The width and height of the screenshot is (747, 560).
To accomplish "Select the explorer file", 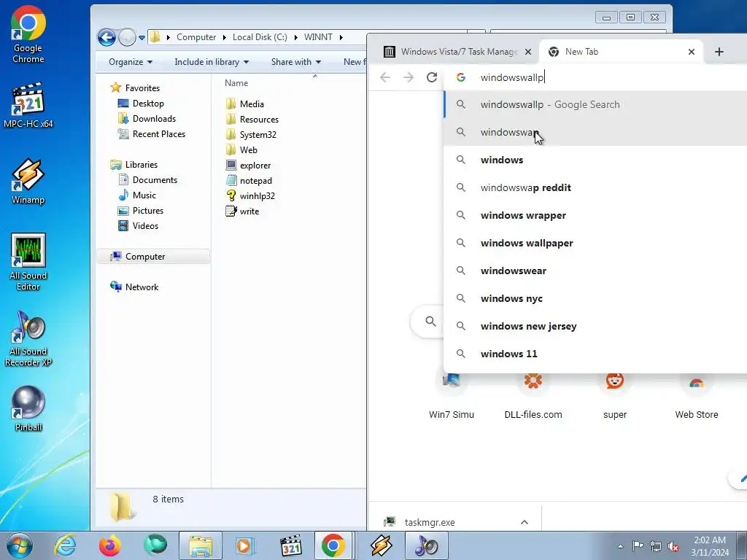I will pos(248,166).
